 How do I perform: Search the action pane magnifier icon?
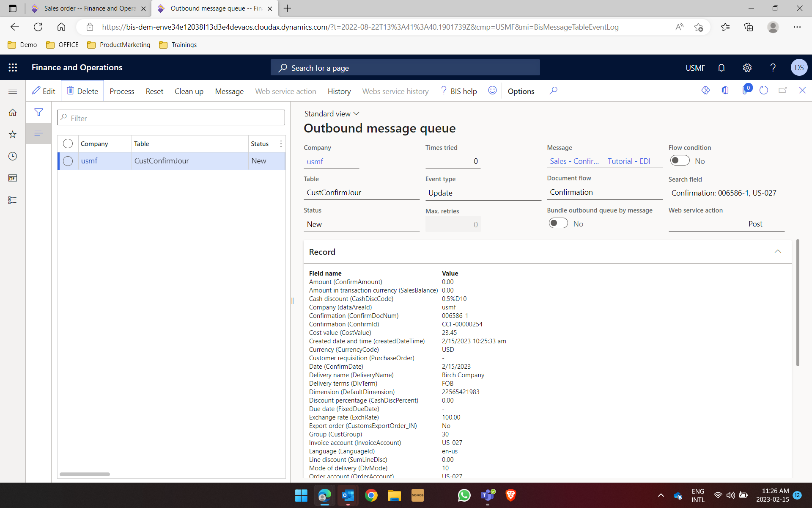click(553, 91)
